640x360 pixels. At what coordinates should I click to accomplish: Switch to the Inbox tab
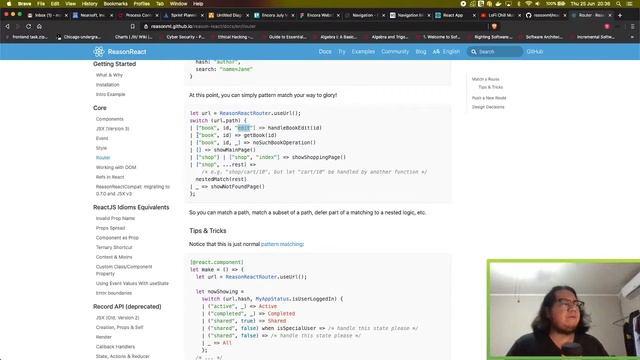tap(46, 15)
